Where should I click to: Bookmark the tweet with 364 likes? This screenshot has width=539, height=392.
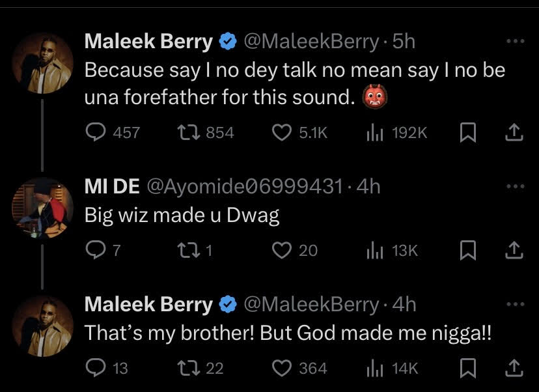coord(467,368)
